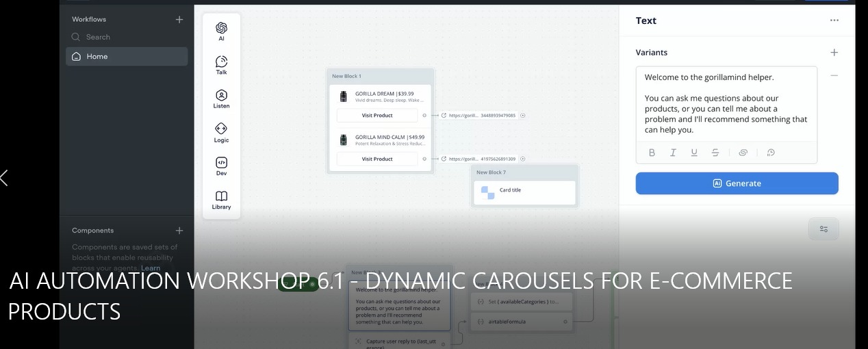The height and width of the screenshot is (349, 868).
Task: Add a new text variant
Action: [x=834, y=53]
